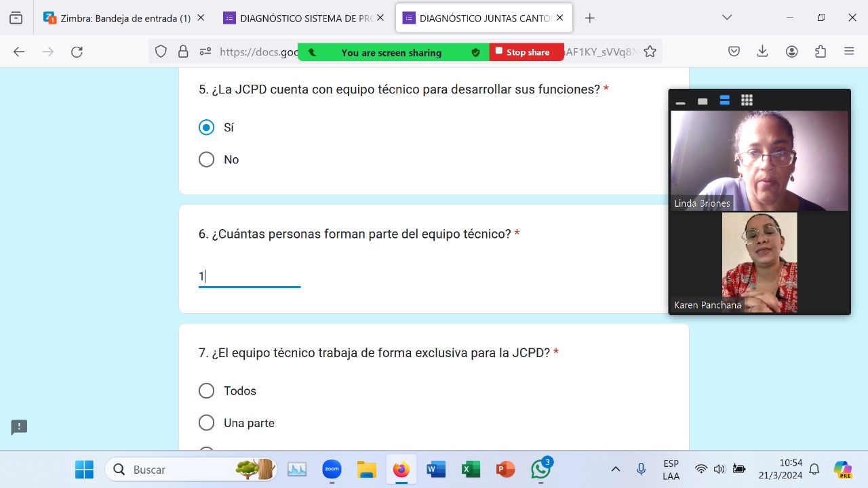Open Windows notifications bell
The image size is (868, 488).
[815, 469]
